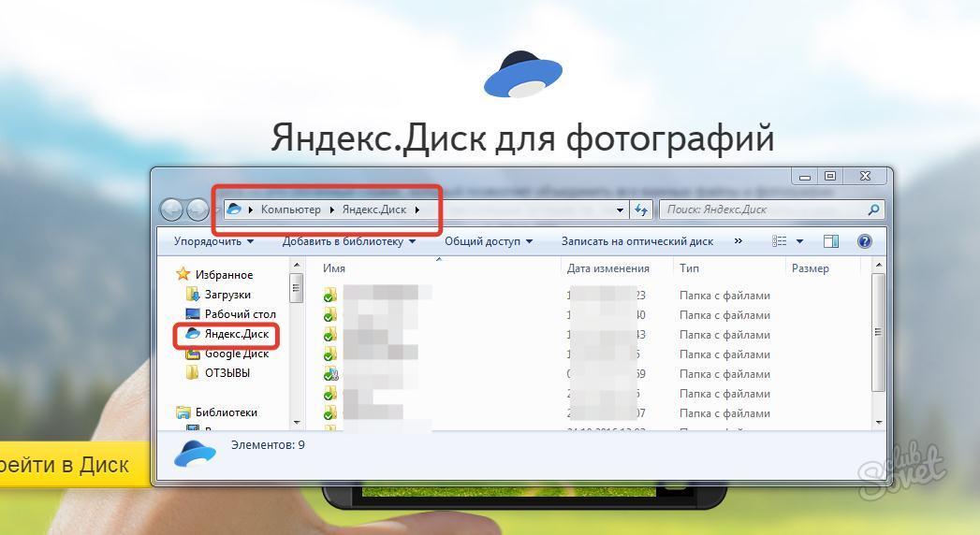The width and height of the screenshot is (980, 535).
Task: Open address bar history dropdown
Action: pyautogui.click(x=620, y=210)
